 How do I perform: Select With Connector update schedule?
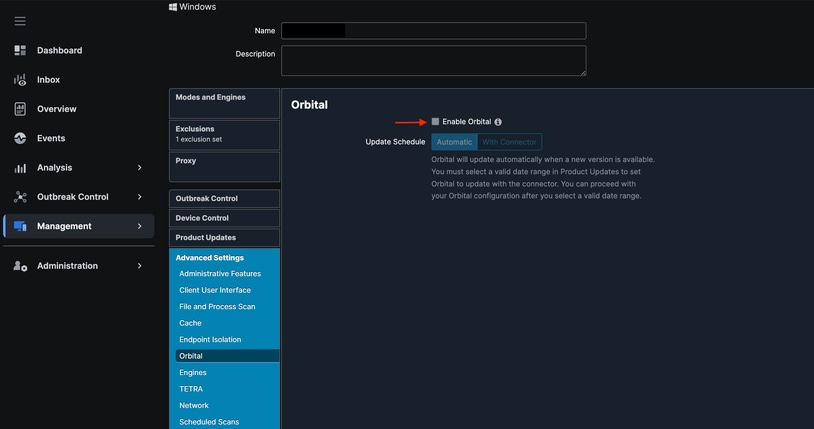click(509, 142)
